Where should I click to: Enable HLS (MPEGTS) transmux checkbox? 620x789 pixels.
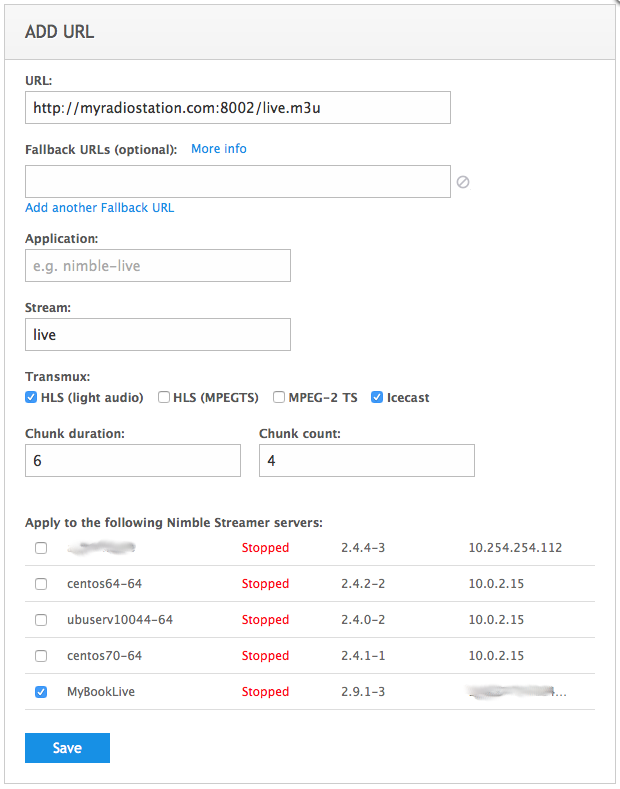coord(164,397)
